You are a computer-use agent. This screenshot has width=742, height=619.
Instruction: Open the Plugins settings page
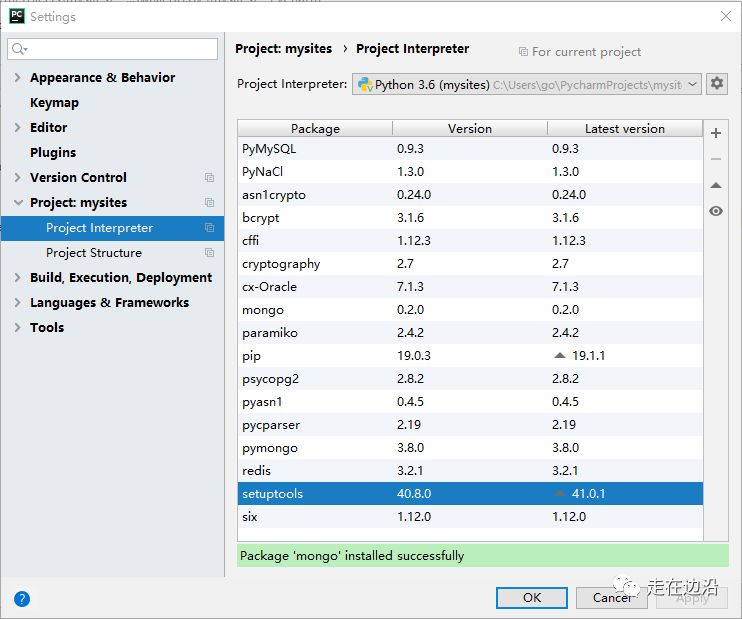[x=53, y=152]
